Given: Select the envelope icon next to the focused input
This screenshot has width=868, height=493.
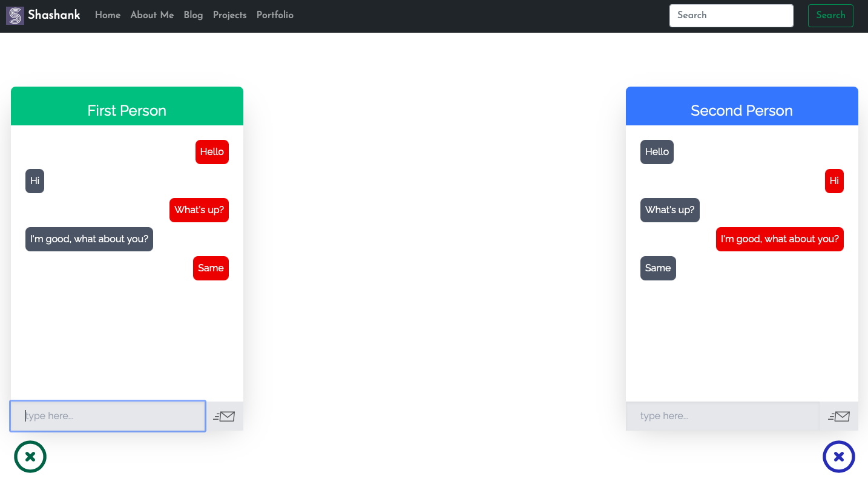Looking at the screenshot, I should click(x=225, y=416).
